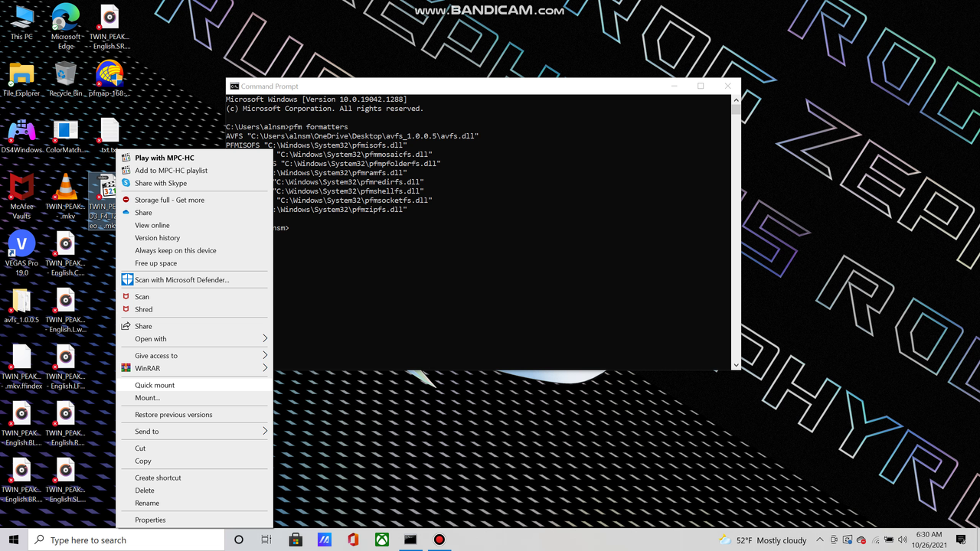Open Cortana circle on taskbar
Image resolution: width=980 pixels, height=551 pixels.
239,540
